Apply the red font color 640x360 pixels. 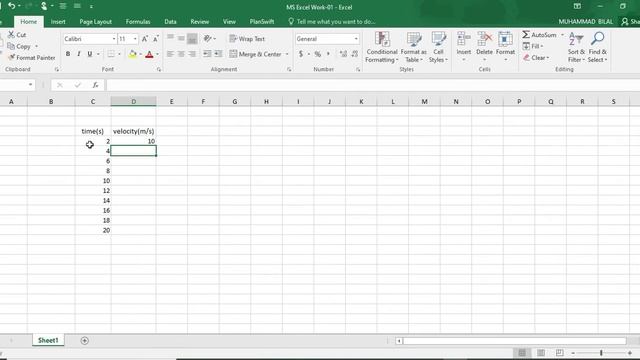point(149,54)
